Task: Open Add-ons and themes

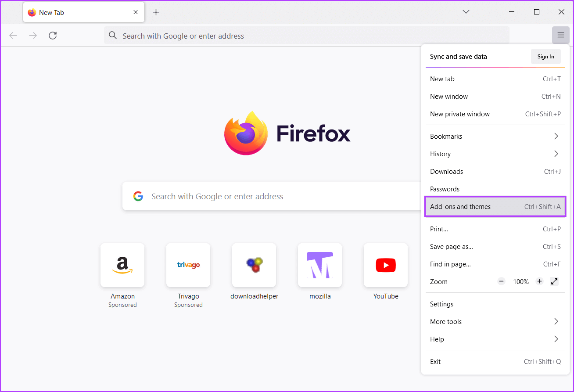Action: point(495,207)
